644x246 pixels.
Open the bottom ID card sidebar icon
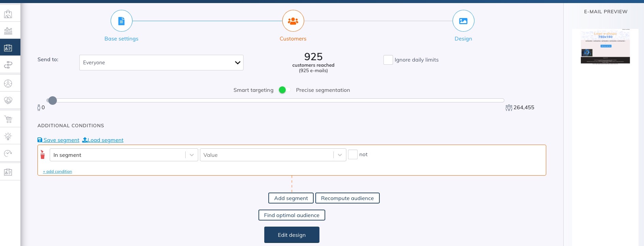[x=8, y=172]
